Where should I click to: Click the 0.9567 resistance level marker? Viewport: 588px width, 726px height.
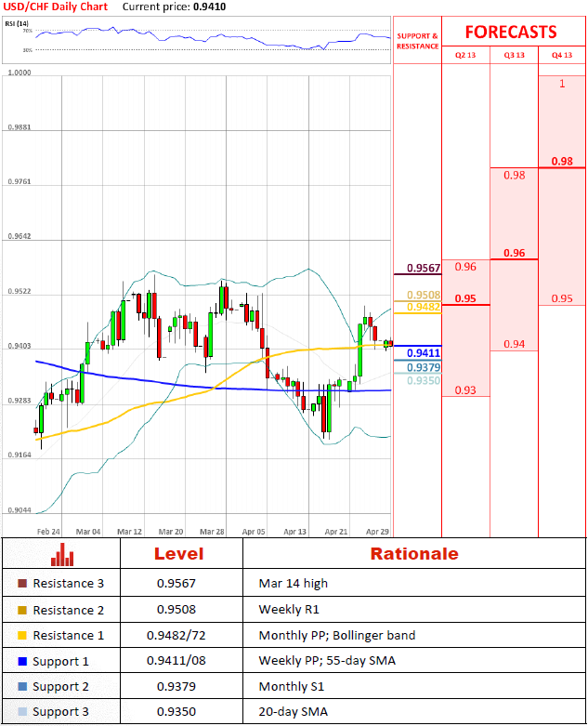(x=424, y=268)
